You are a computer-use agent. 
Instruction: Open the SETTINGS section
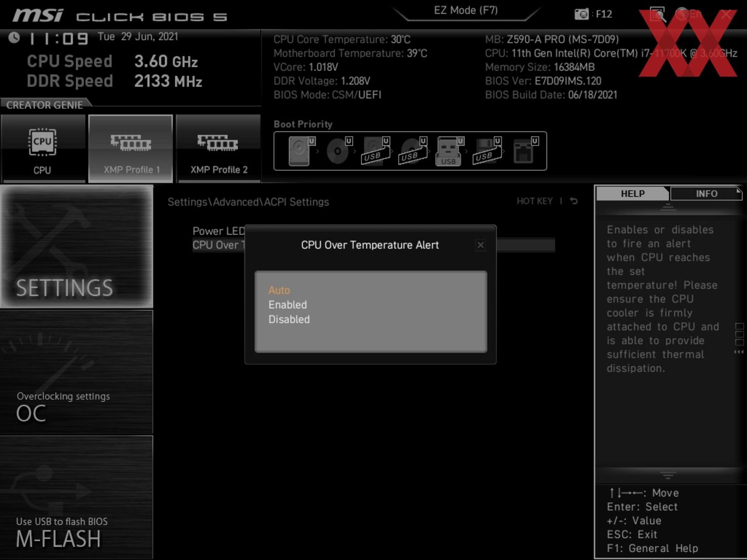pos(76,247)
